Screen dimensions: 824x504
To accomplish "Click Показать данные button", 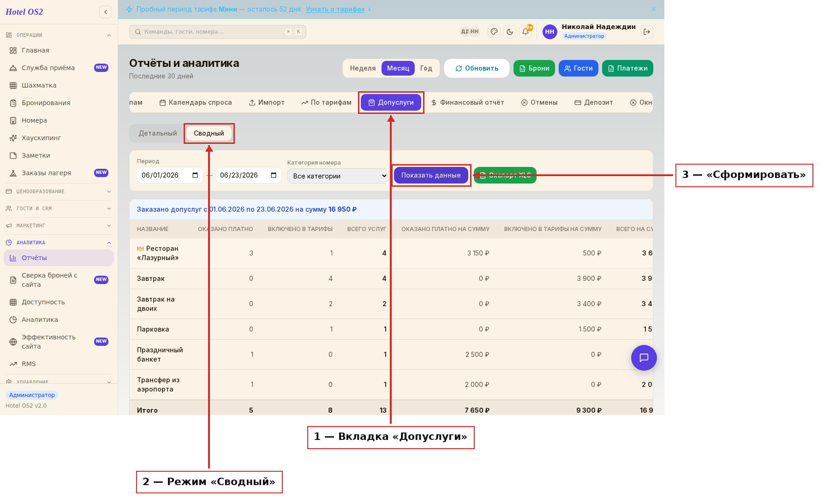I will [431, 175].
